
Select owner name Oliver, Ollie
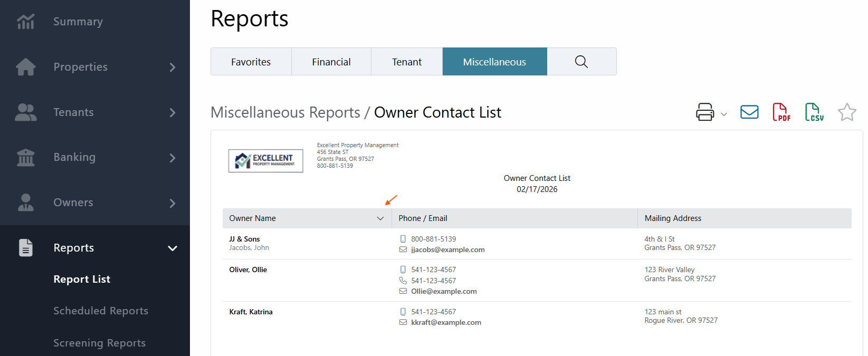coord(248,270)
